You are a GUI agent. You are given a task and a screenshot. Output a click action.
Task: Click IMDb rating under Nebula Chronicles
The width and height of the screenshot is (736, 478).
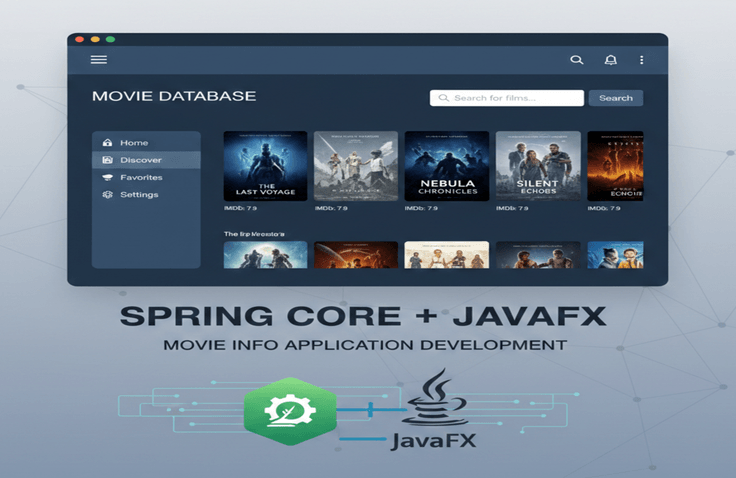coord(422,208)
